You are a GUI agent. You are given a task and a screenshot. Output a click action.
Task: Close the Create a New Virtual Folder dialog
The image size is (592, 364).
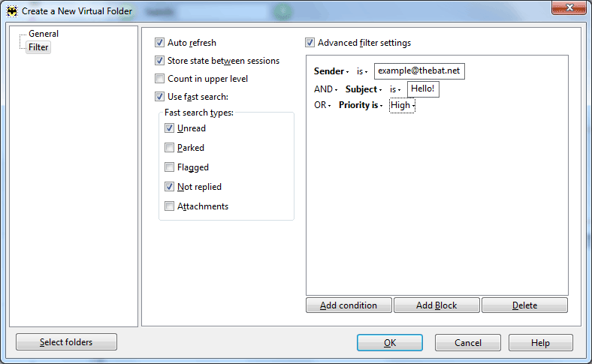[569, 8]
